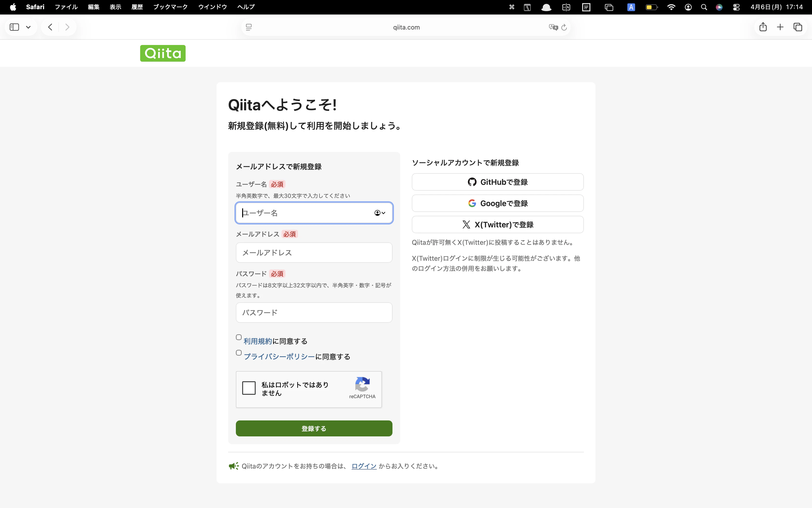The width and height of the screenshot is (812, 508).
Task: Click the reCAPTCHA logo icon
Action: (362, 384)
